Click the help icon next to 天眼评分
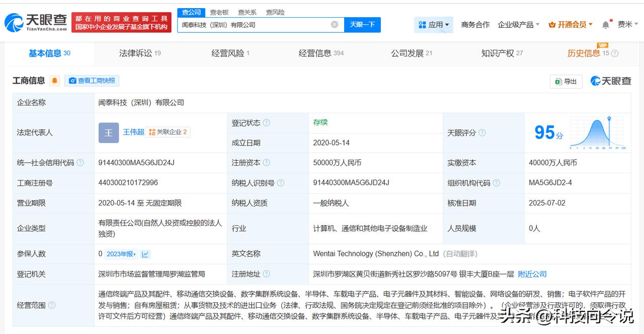This screenshot has width=644, height=334. point(482,133)
